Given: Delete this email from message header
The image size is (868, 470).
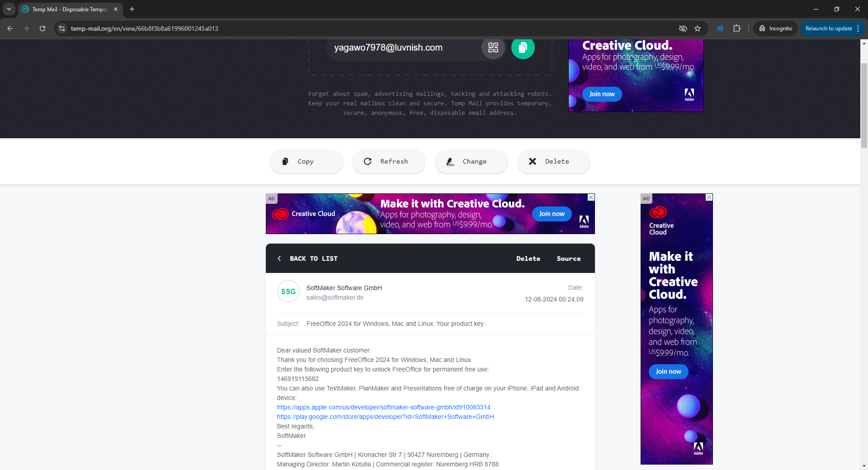Looking at the screenshot, I should (x=528, y=258).
